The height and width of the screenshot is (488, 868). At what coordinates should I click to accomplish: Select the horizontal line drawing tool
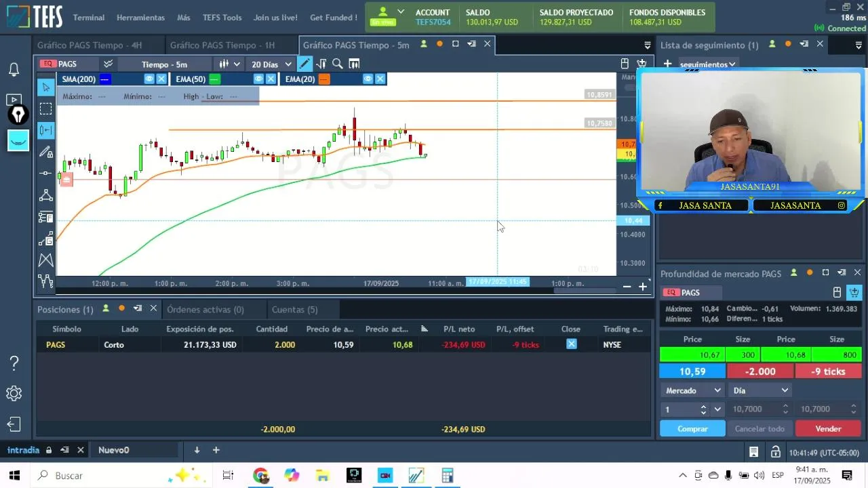click(45, 174)
